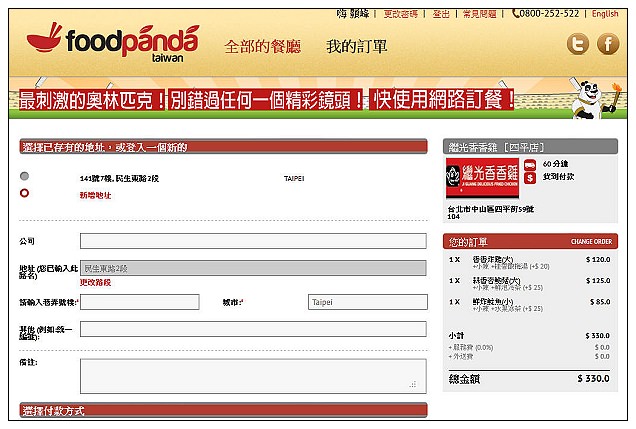Click CHANGE ORDER button
Viewport: 636px width, 429px height.
point(591,242)
